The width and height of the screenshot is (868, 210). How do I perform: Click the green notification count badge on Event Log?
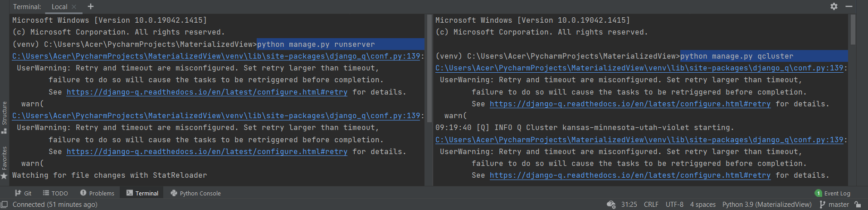click(x=818, y=193)
